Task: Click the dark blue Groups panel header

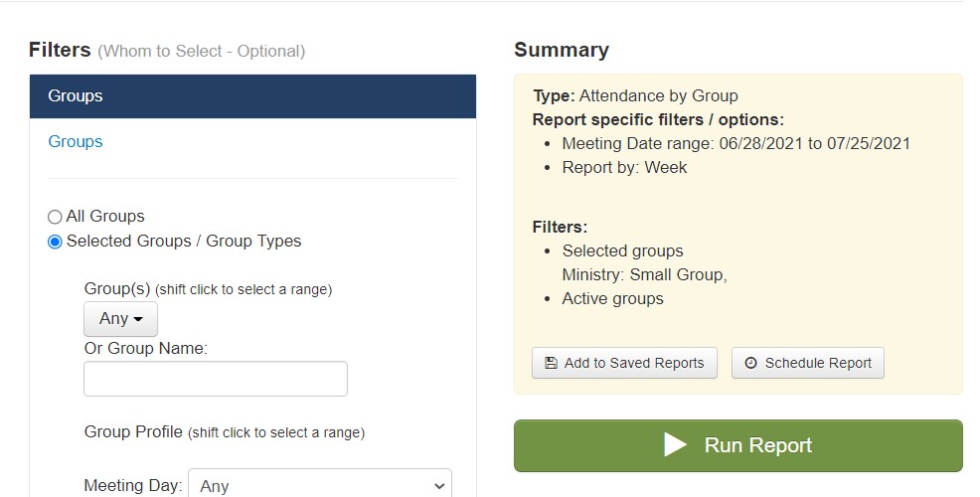Action: (252, 96)
